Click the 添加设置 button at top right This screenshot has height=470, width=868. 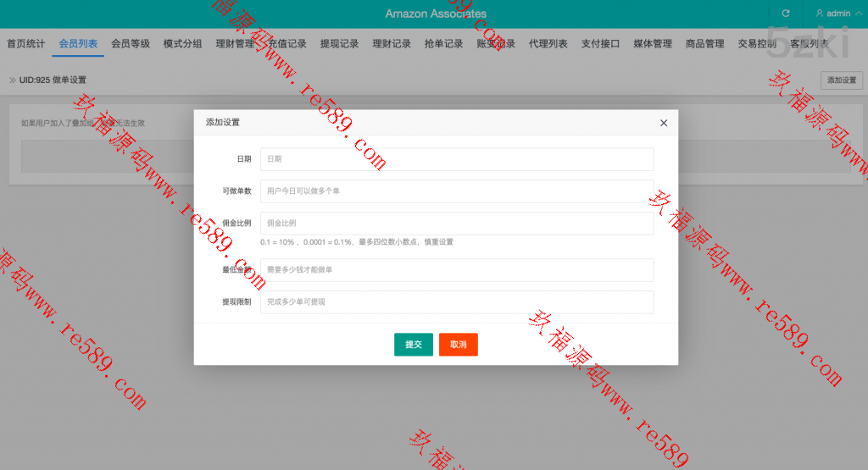click(x=842, y=80)
